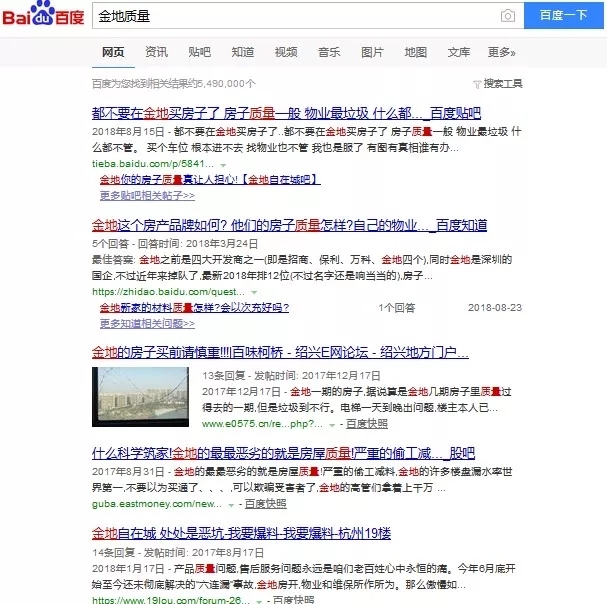Open 百度快照 for the e0575.cn result

(367, 424)
